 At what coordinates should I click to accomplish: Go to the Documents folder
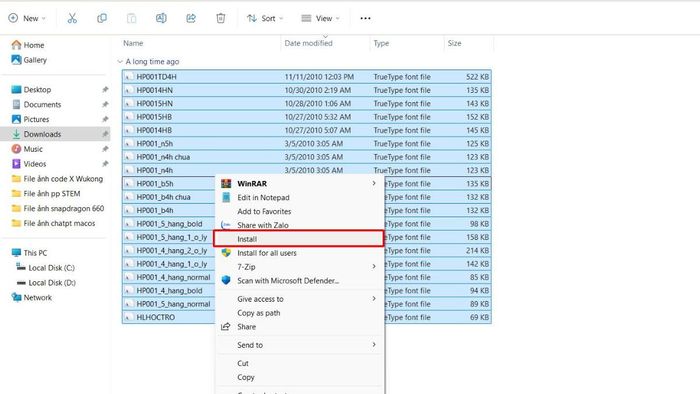point(36,104)
